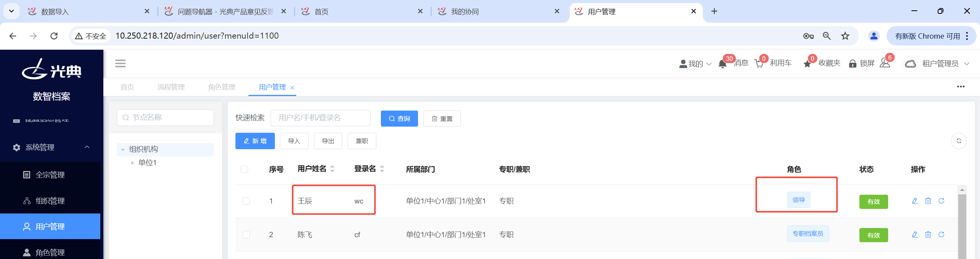
Task: Sort by 用户姓名 column arrows
Action: 332,169
